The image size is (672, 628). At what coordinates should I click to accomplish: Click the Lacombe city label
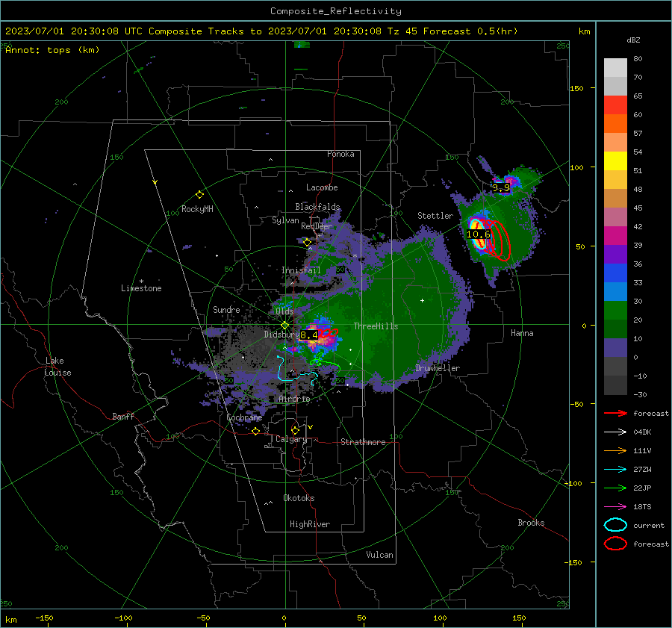tap(322, 187)
